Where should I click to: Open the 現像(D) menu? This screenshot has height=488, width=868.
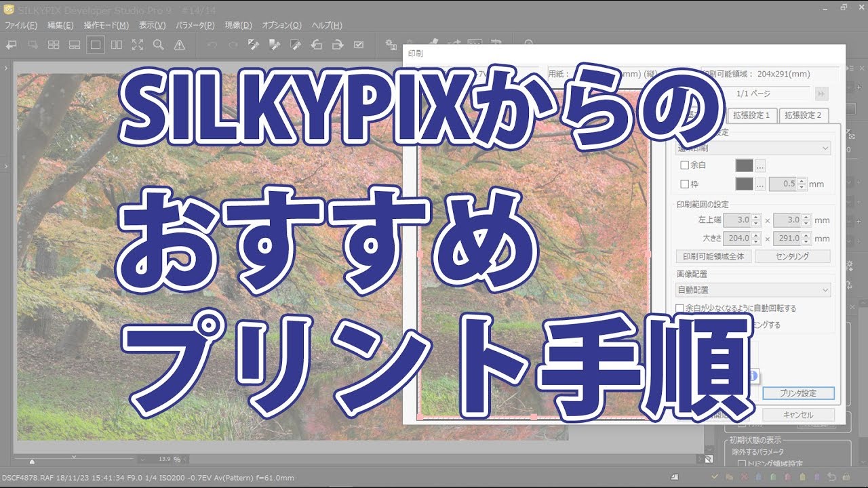pyautogui.click(x=238, y=25)
